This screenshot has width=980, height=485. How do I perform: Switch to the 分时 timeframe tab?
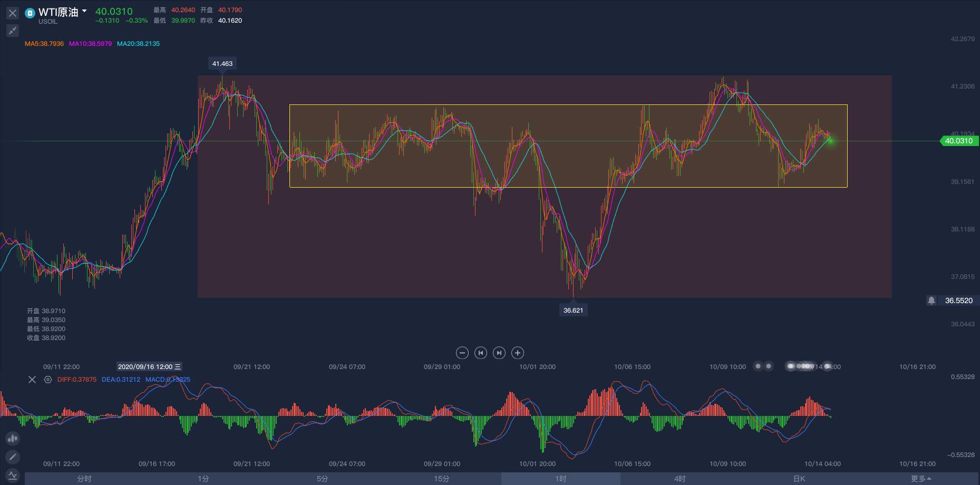pos(84,479)
